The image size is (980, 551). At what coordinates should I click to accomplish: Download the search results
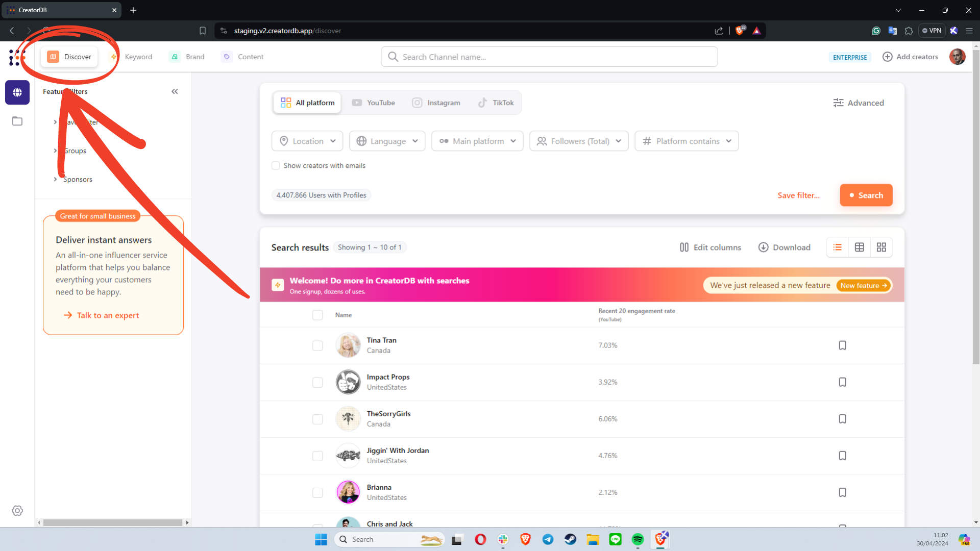[x=785, y=247]
